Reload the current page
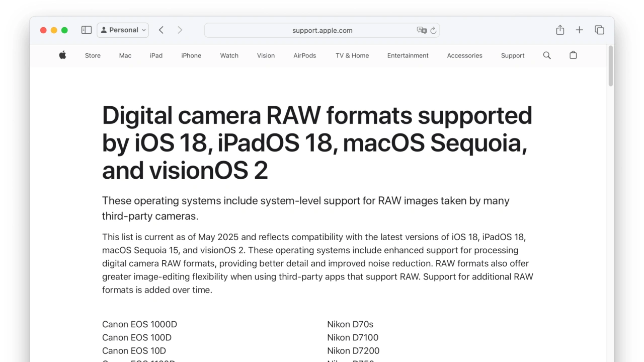 tap(433, 30)
